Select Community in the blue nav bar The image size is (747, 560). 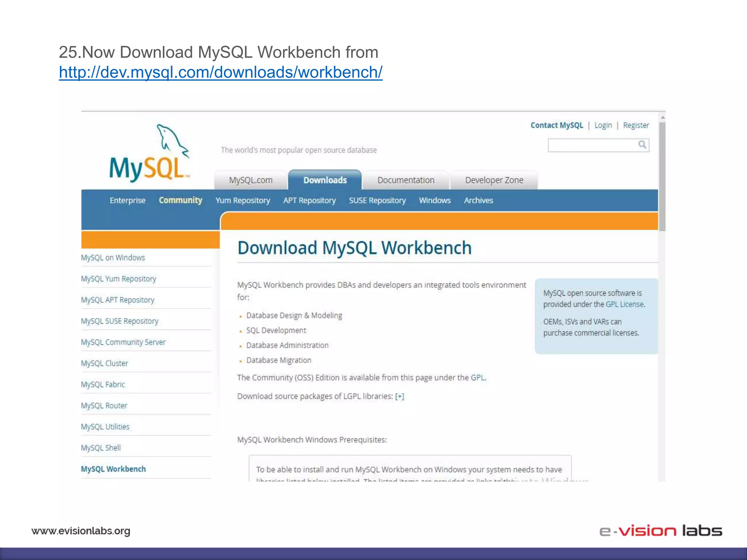tap(181, 201)
